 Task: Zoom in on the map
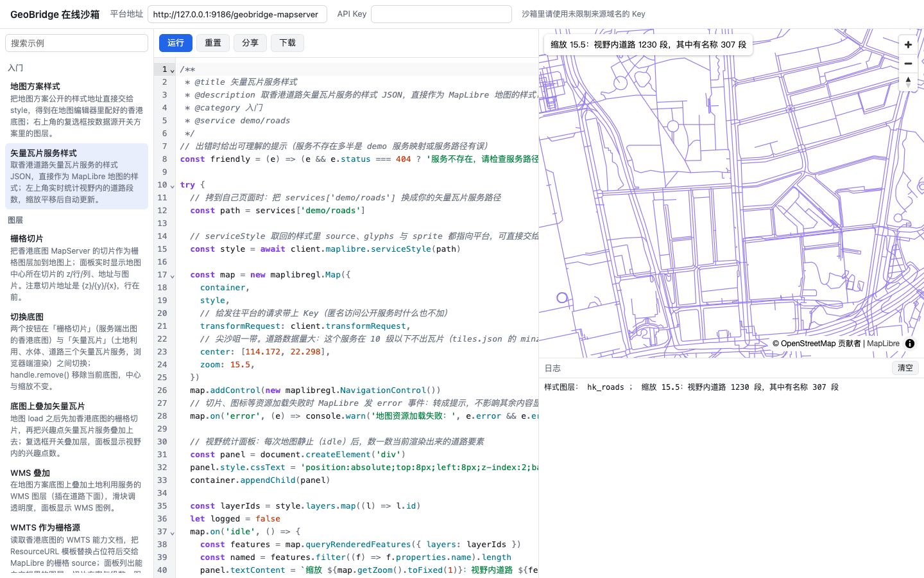[908, 44]
